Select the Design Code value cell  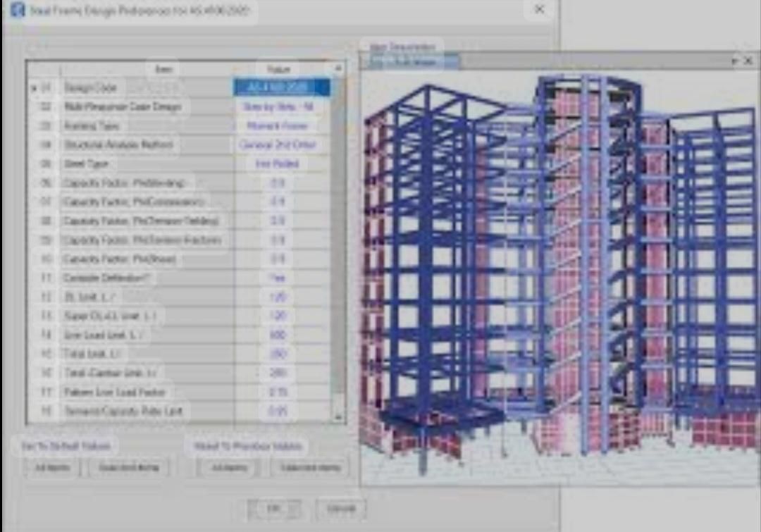pyautogui.click(x=282, y=87)
